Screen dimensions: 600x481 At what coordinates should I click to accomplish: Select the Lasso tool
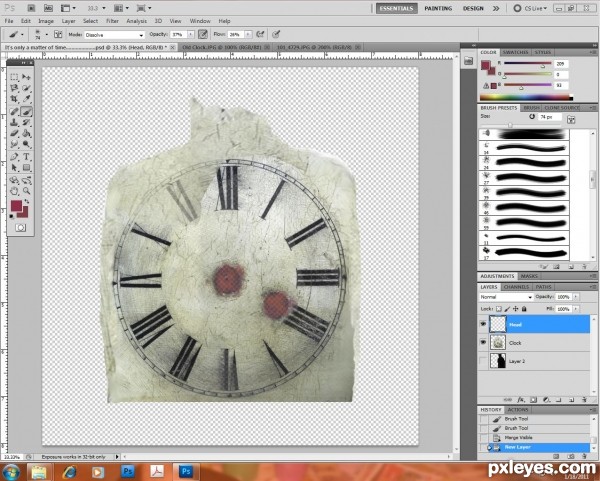coord(14,88)
